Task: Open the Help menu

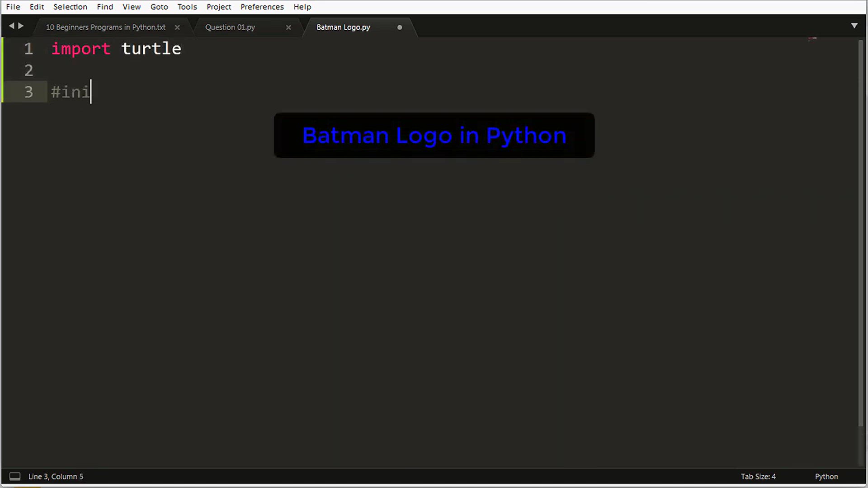Action: (302, 7)
